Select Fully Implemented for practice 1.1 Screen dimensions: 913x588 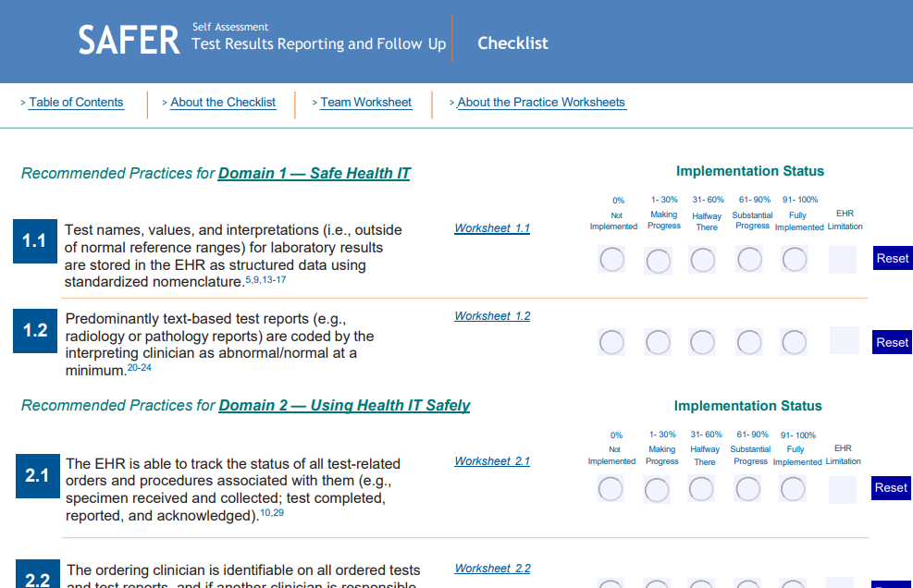795,261
